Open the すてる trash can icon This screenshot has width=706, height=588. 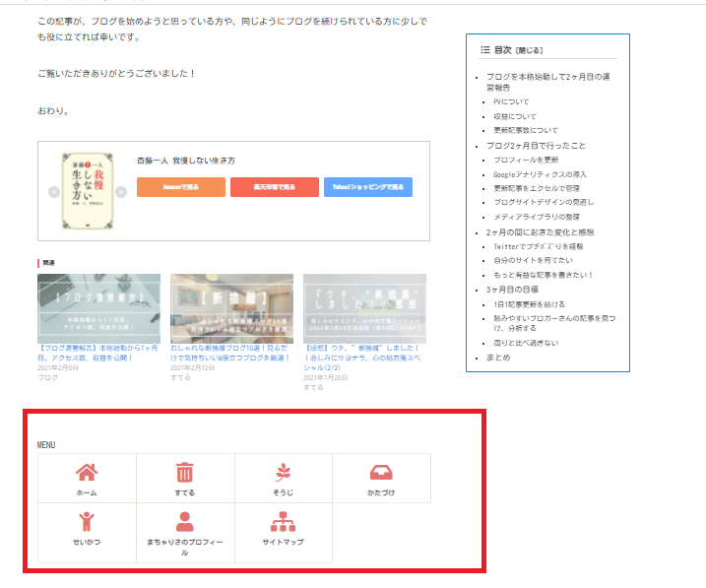184,472
